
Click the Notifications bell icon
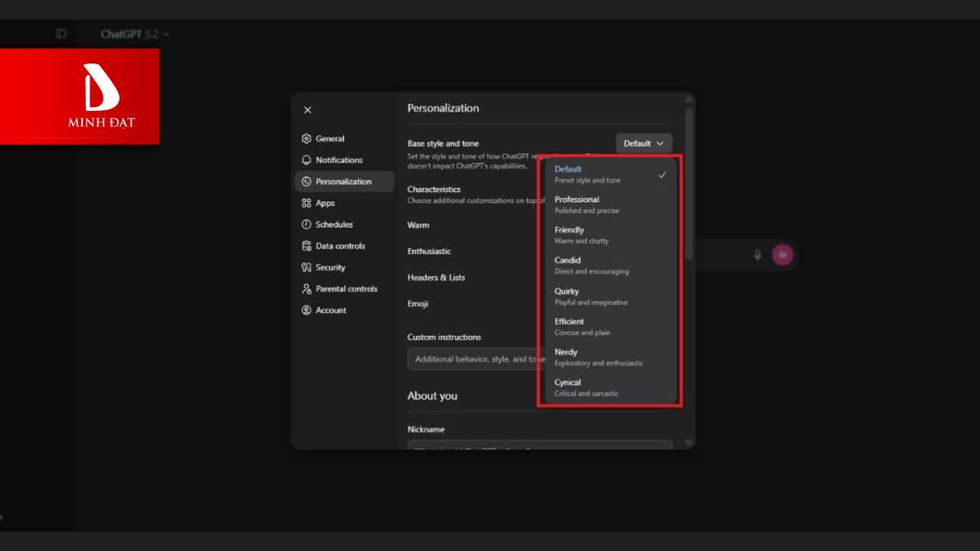pyautogui.click(x=306, y=160)
